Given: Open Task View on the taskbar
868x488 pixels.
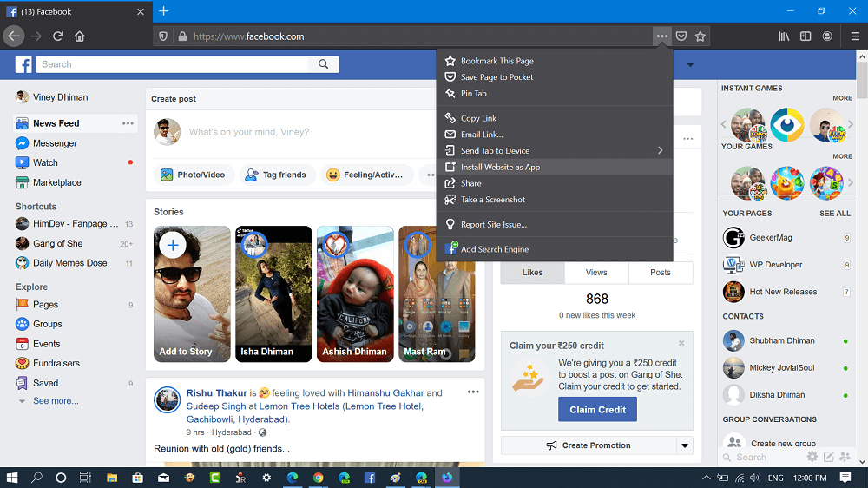Looking at the screenshot, I should [x=85, y=478].
